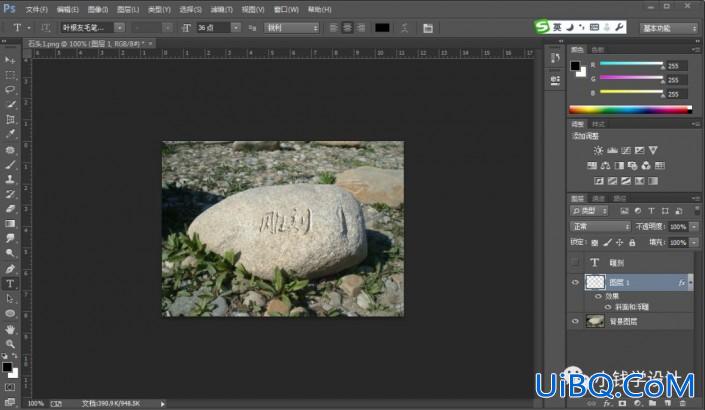The height and width of the screenshot is (410, 705).
Task: Open the Edit (E) menu
Action: pyautogui.click(x=67, y=9)
